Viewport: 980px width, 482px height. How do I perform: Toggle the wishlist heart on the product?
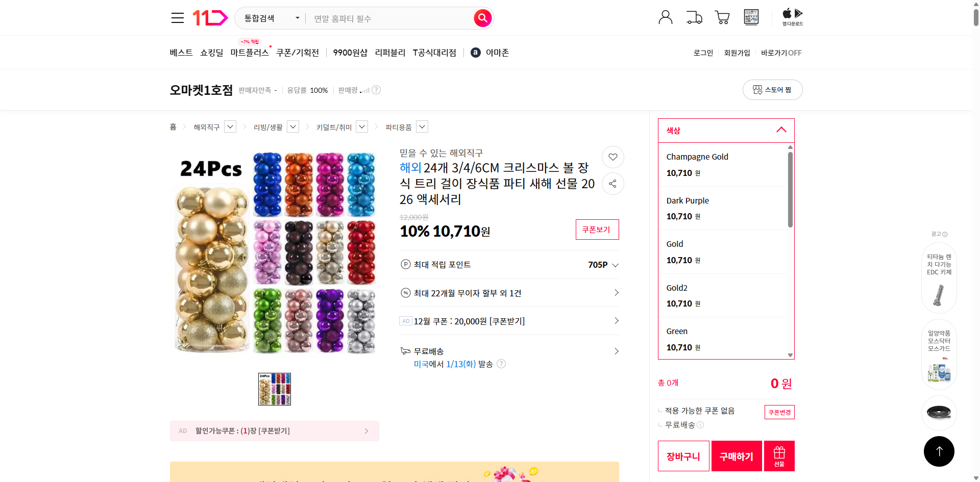click(612, 157)
